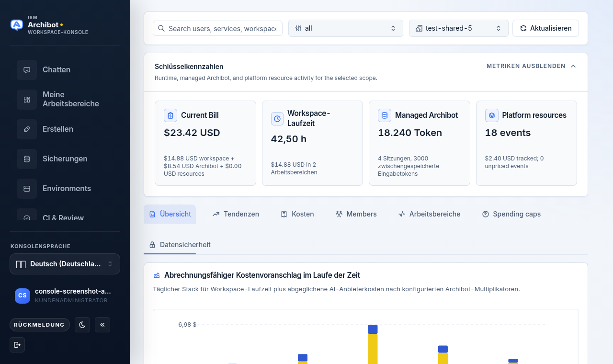Viewport: 613px width, 364px height.
Task: Click the chart icon beside Abrechnungsfähiger Kostenvoranschlag
Action: tap(157, 275)
